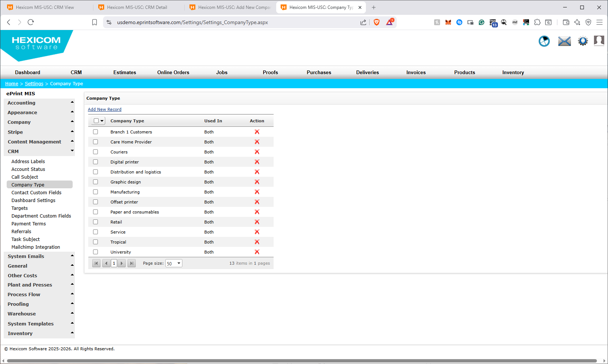Delete the Digital printer company type
608x364 pixels.
[x=257, y=162]
